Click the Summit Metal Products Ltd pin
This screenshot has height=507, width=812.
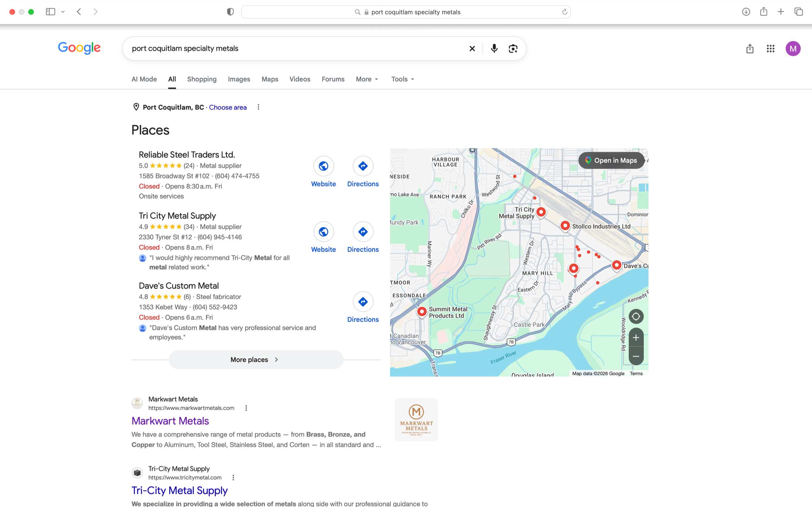422,312
